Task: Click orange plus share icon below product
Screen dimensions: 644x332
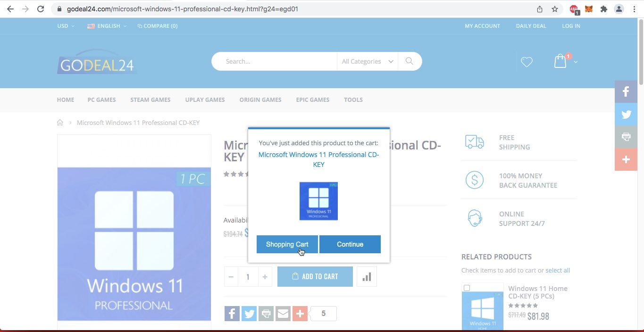Action: click(300, 314)
